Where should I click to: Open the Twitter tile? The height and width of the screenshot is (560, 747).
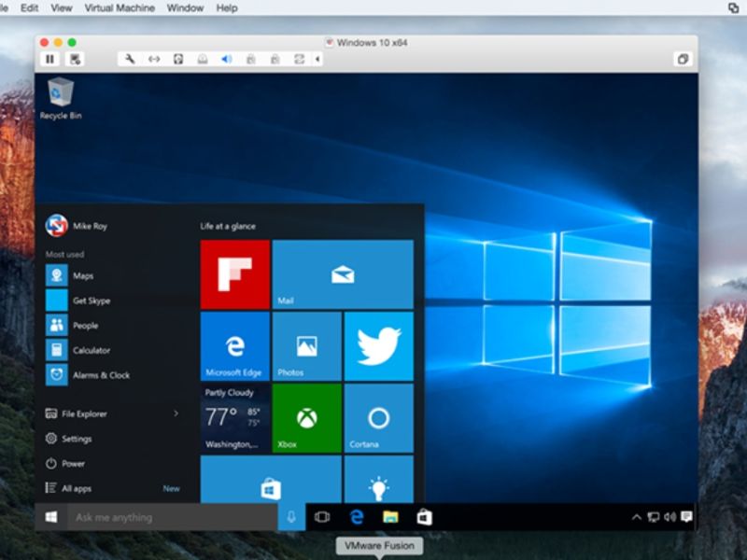tap(379, 346)
